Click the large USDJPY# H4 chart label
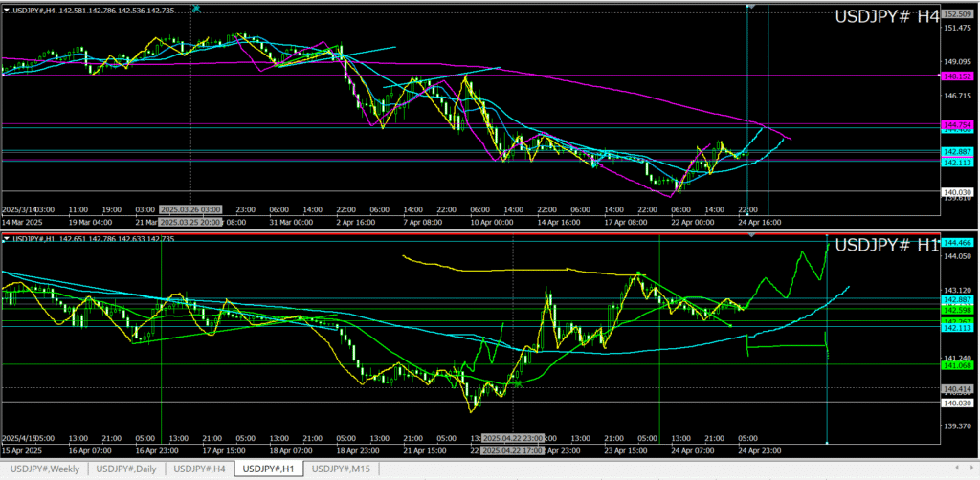This screenshot has width=980, height=480. click(x=887, y=17)
